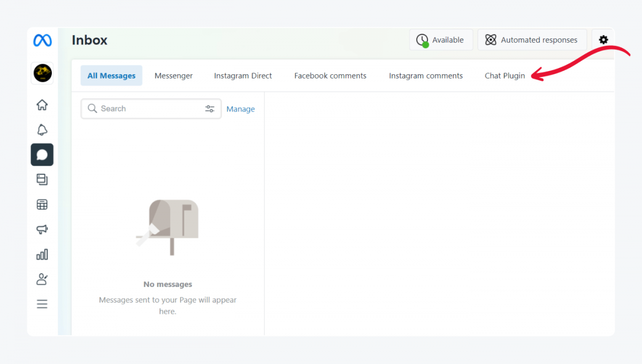
Task: Click the Inbox heading
Action: pyautogui.click(x=89, y=40)
